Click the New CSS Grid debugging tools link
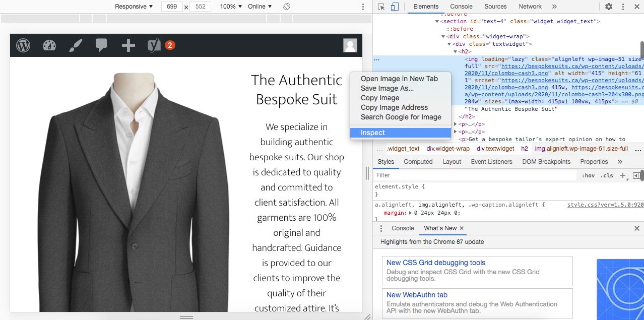This screenshot has width=644, height=320. (435, 263)
